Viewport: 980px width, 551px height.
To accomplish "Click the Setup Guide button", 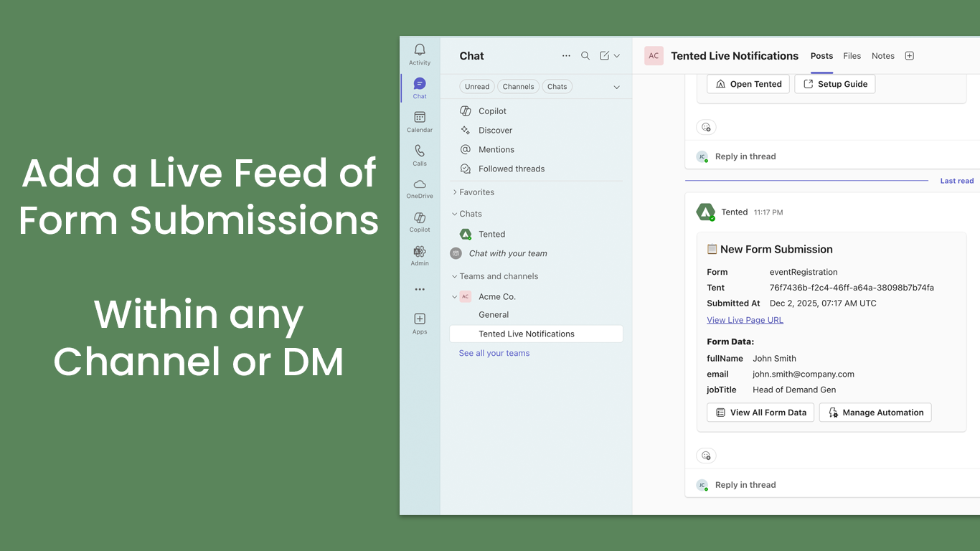I will 835,84.
